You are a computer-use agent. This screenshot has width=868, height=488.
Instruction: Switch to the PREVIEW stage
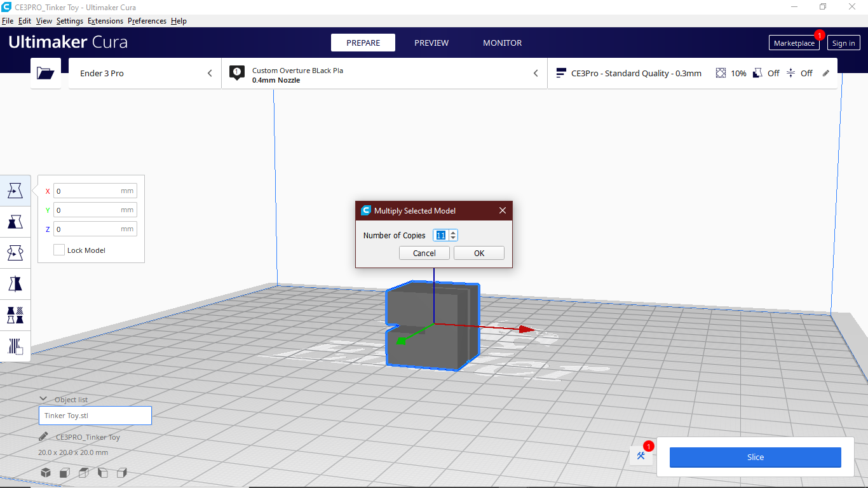point(431,43)
